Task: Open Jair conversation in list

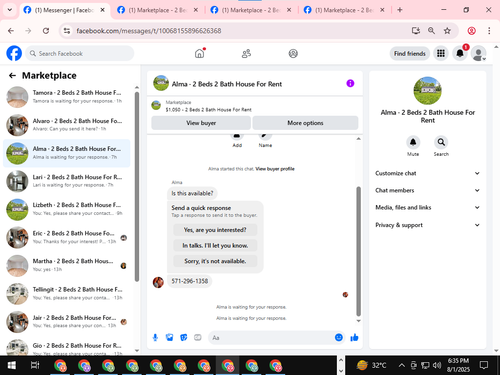Action: tap(67, 321)
